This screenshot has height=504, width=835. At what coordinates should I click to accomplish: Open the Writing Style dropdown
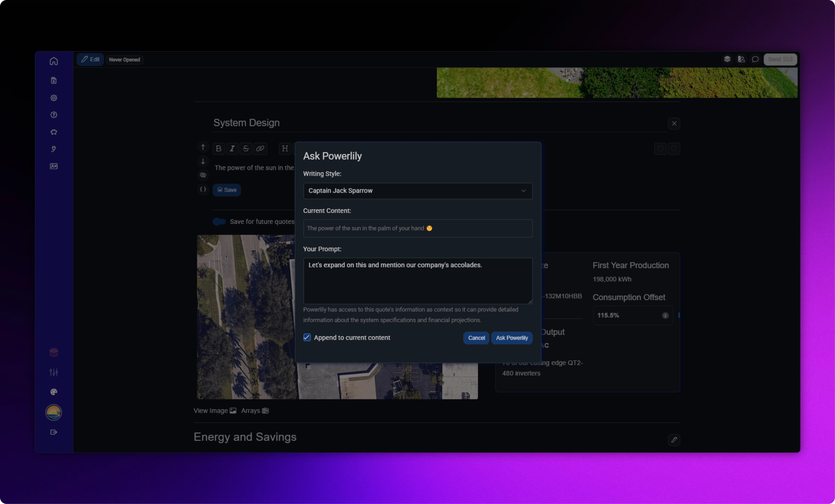point(418,191)
